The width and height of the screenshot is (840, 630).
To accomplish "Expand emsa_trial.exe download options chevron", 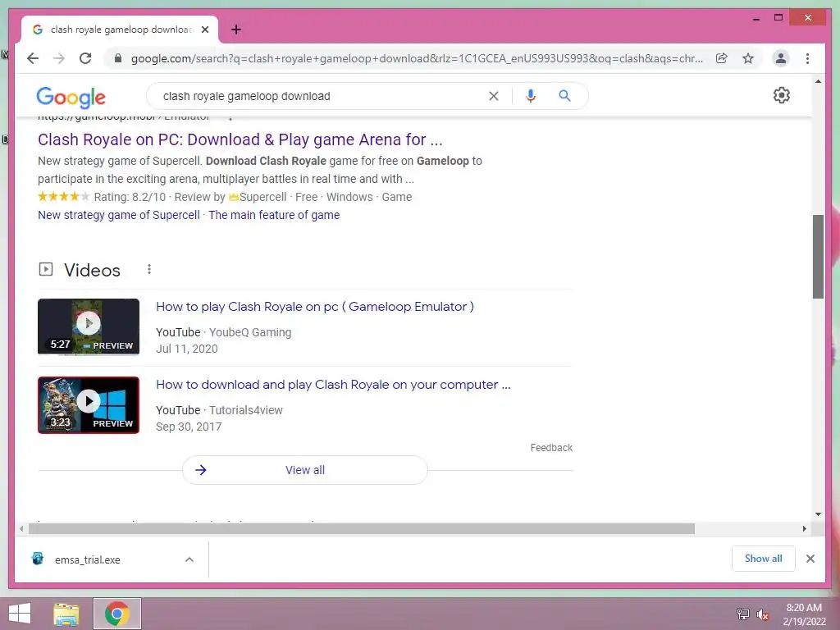I will [x=189, y=559].
